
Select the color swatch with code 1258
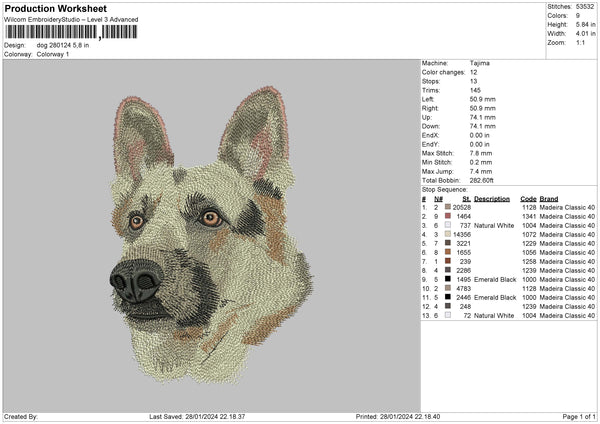point(449,261)
